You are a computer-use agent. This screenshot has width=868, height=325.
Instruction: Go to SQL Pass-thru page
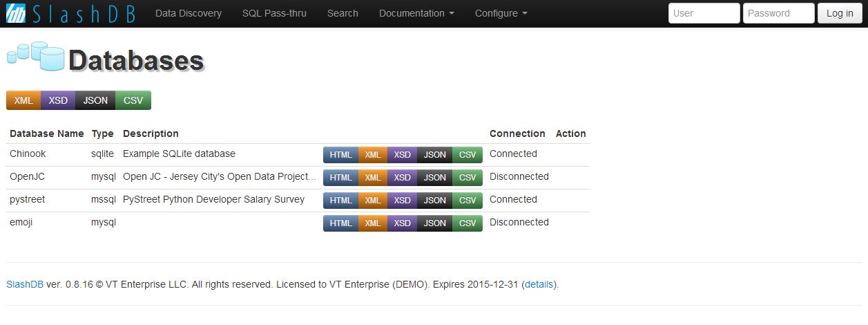click(x=274, y=13)
